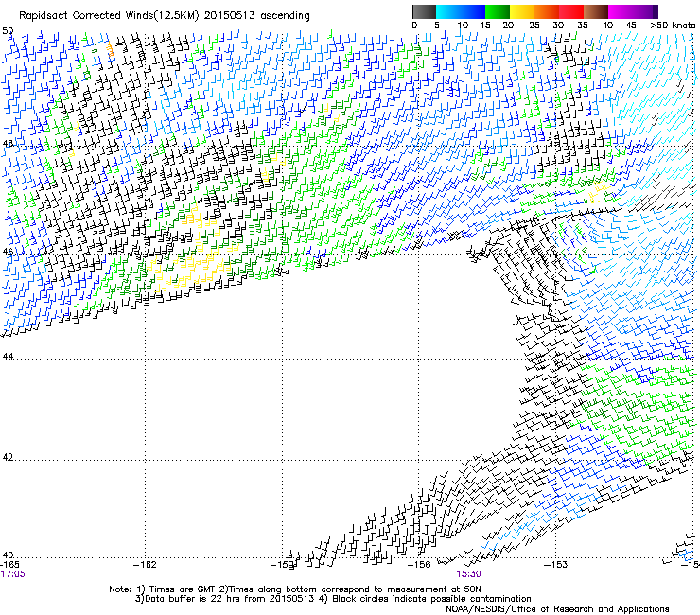
Task: Click the legend tick label '25'
Action: click(x=534, y=26)
